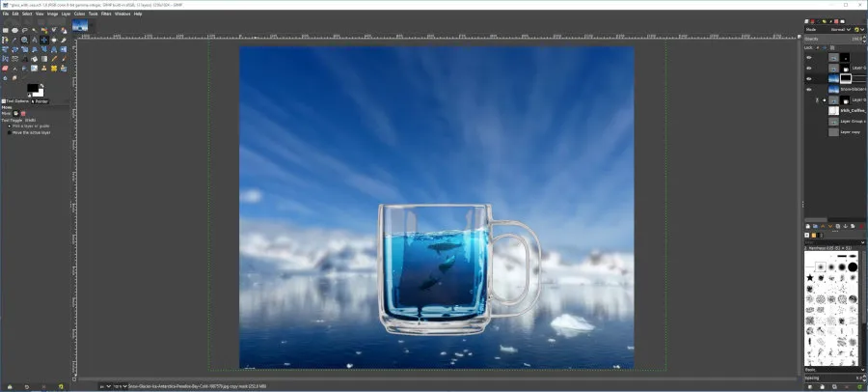
Task: Select the Crop tool
Action: 63,40
